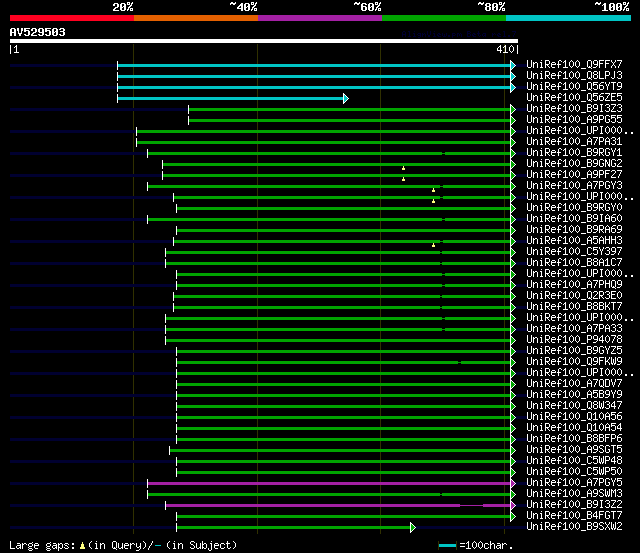640x553 pixels.
Task: Select the UniRef100_A7PA31 label
Action: point(574,141)
